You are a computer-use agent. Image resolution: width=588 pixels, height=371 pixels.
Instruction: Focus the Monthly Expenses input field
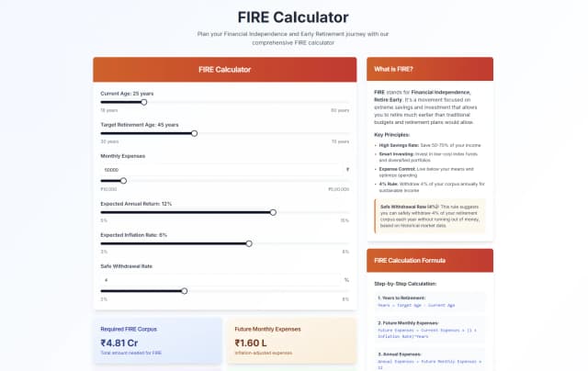pyautogui.click(x=220, y=170)
